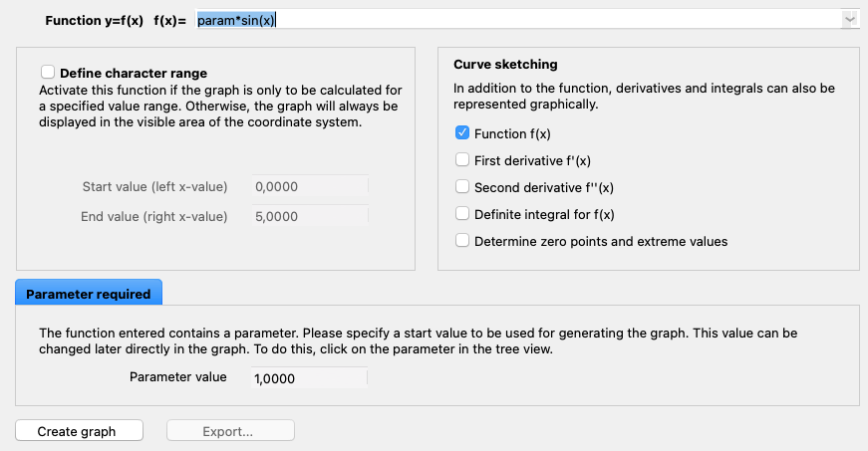This screenshot has width=868, height=451.
Task: Click the Parameter value input field
Action: point(309,378)
